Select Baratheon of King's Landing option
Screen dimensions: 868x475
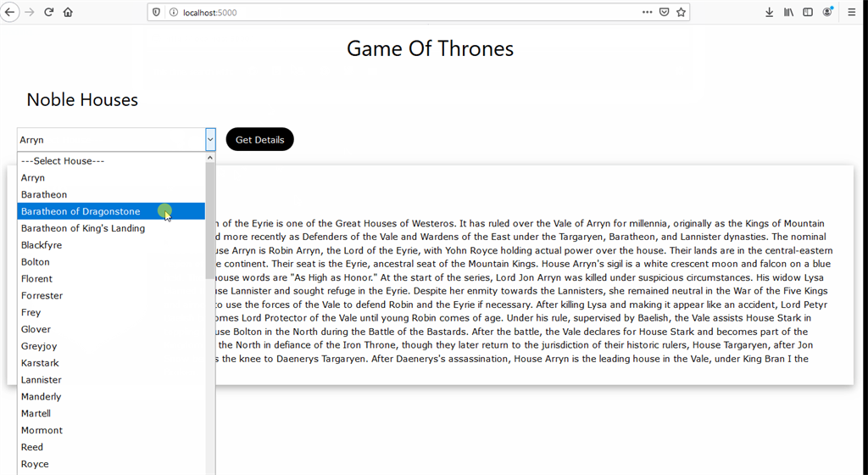pos(111,228)
